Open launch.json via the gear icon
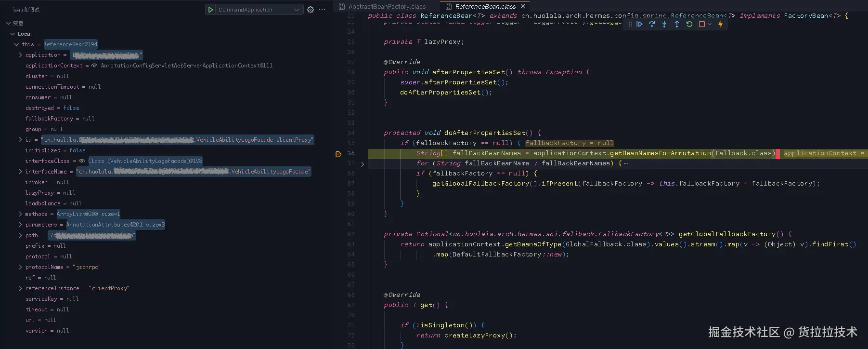Viewport: 868px width, 349px height. [311, 10]
